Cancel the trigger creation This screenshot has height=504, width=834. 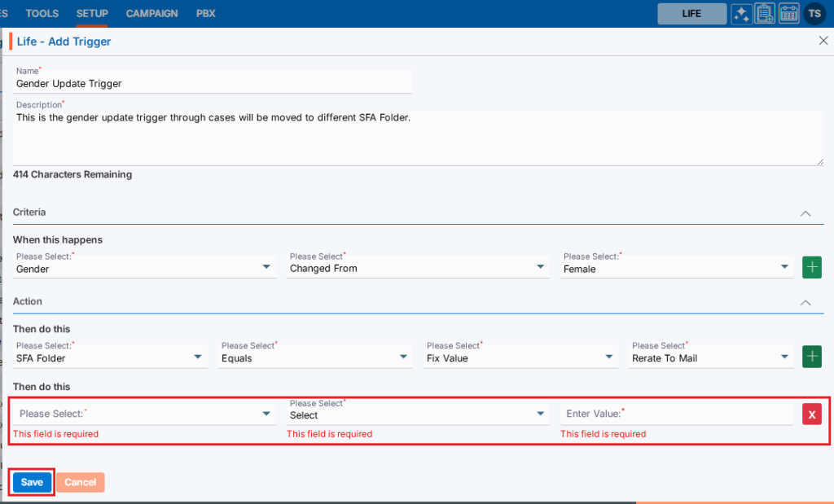click(x=81, y=482)
